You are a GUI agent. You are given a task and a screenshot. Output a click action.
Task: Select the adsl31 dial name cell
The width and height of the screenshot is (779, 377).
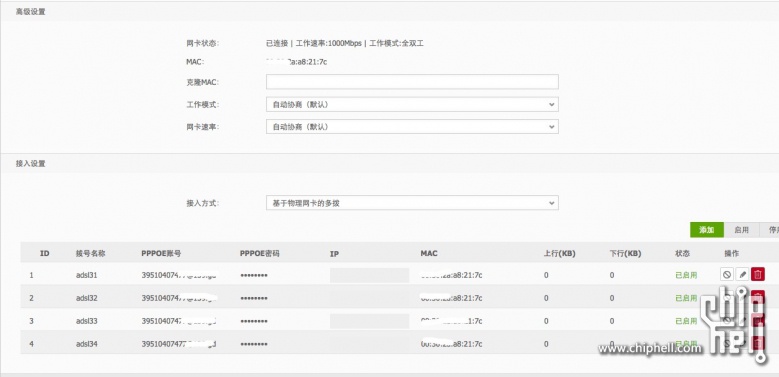86,275
